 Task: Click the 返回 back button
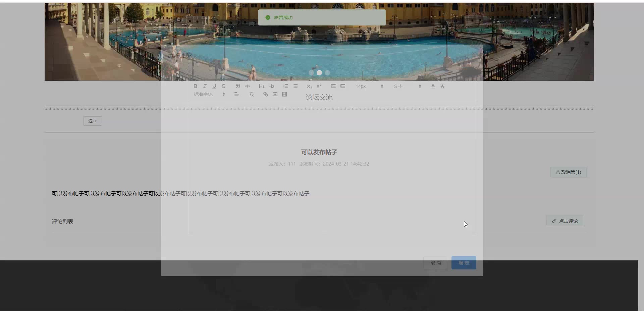(x=92, y=121)
